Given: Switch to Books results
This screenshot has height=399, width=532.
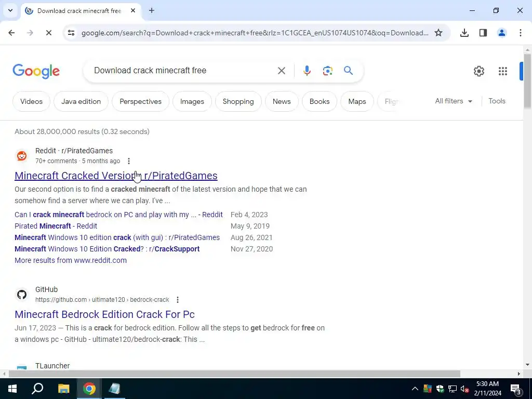Looking at the screenshot, I should point(320,101).
